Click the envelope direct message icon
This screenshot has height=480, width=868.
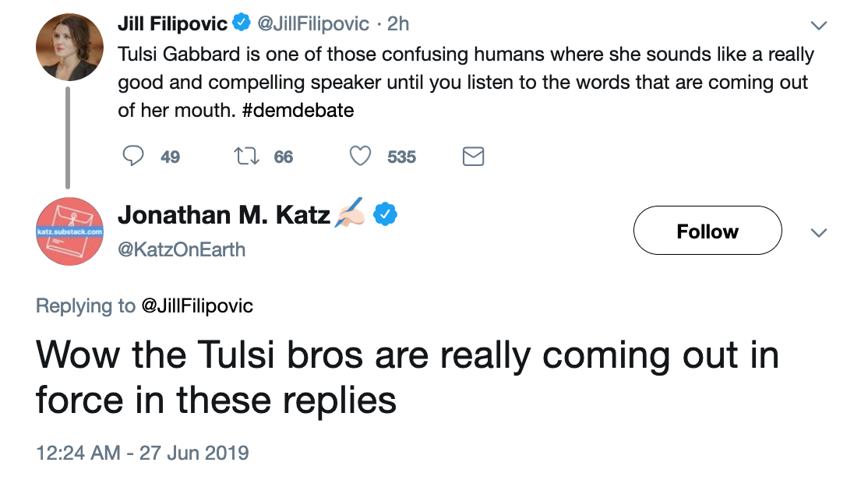[x=473, y=157]
